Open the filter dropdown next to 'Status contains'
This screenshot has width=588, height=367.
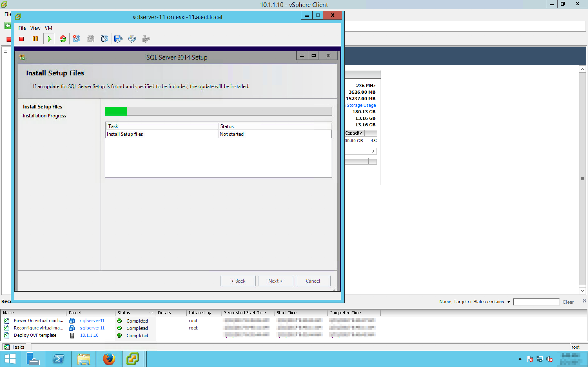pyautogui.click(x=508, y=302)
